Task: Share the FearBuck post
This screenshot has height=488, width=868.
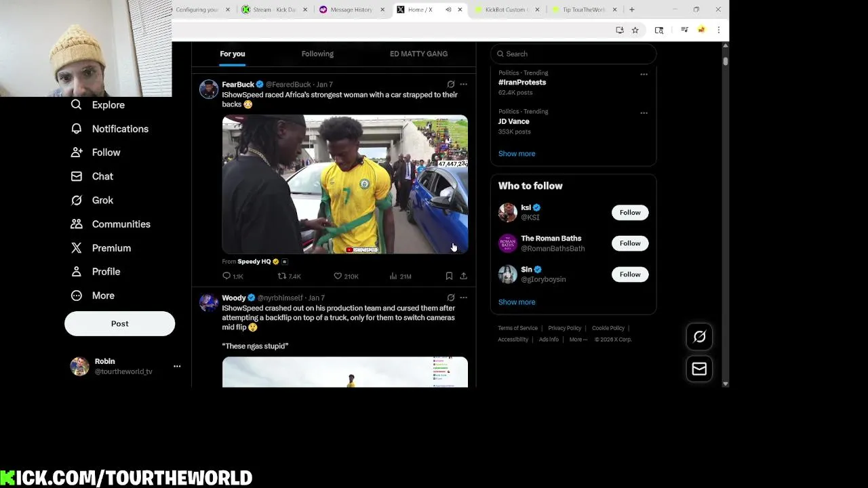Action: pos(463,276)
